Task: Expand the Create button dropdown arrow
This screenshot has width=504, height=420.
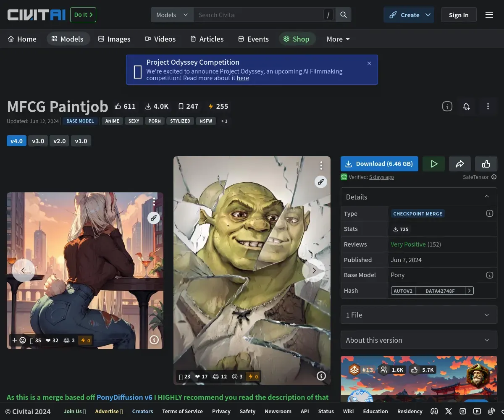Action: [428, 15]
